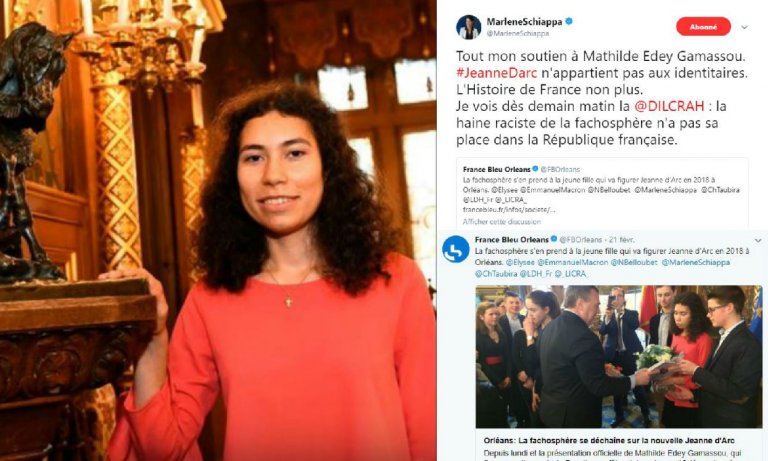Expand options chevron on France Bleu Orleans tweet
This screenshot has width=768, height=461.
pyautogui.click(x=758, y=241)
